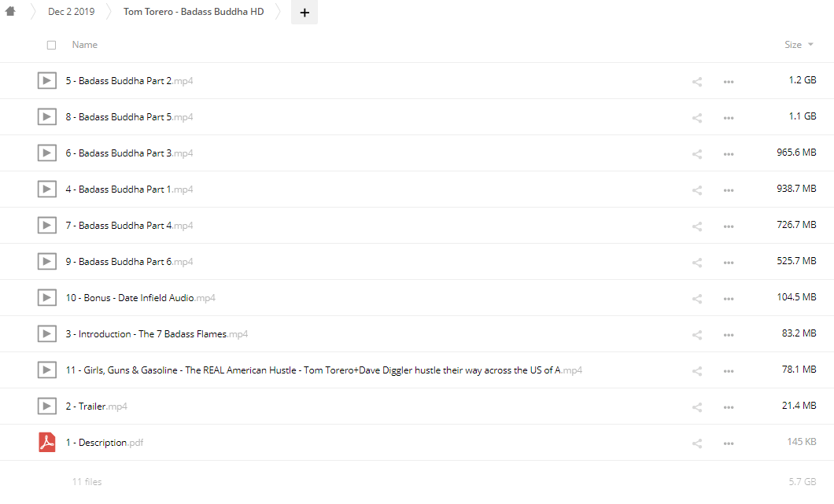Open more options for Badass Buddha Part 4

(729, 226)
